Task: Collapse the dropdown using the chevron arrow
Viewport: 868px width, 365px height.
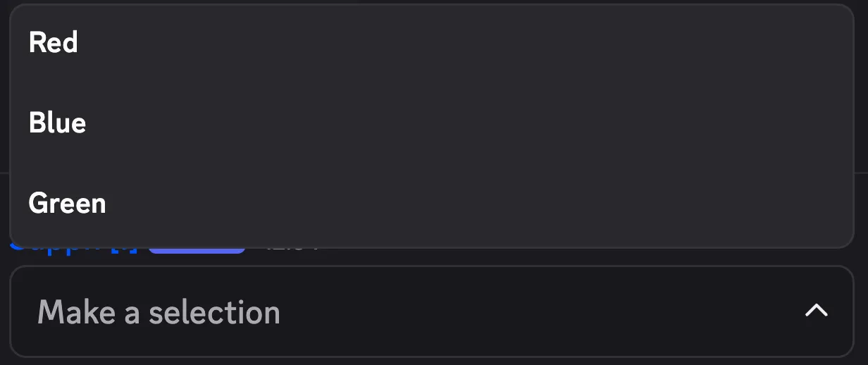Action: tap(816, 311)
